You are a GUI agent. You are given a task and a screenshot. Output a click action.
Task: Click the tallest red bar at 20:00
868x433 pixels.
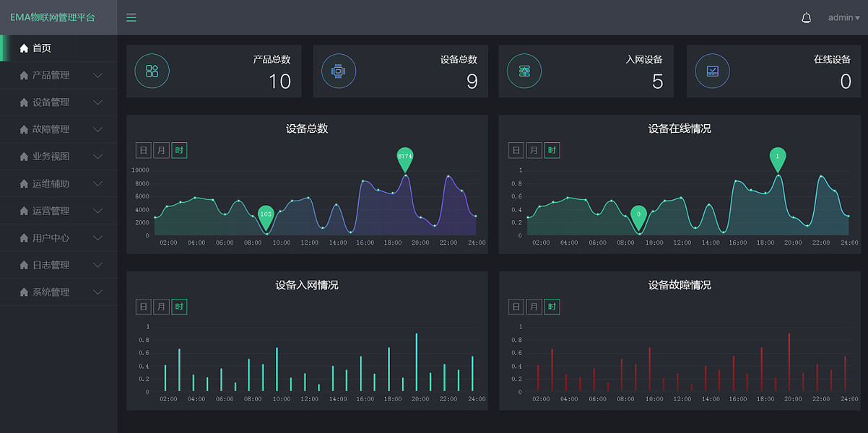(x=789, y=362)
